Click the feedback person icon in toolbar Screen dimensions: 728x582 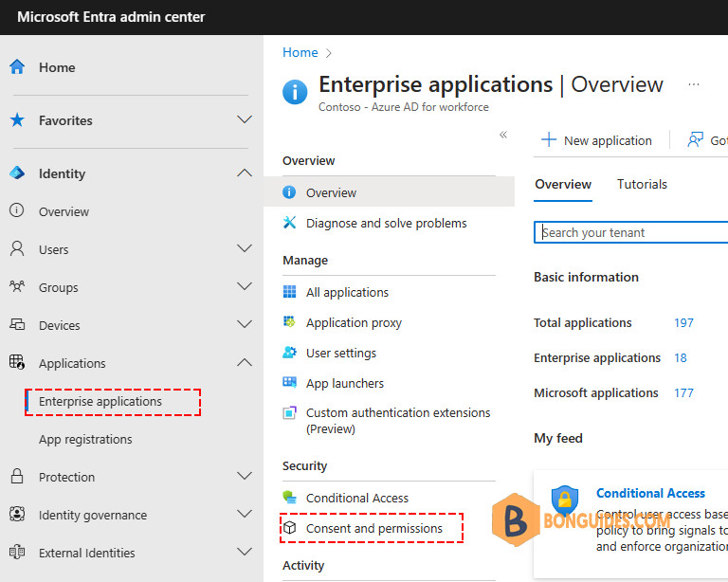(695, 139)
